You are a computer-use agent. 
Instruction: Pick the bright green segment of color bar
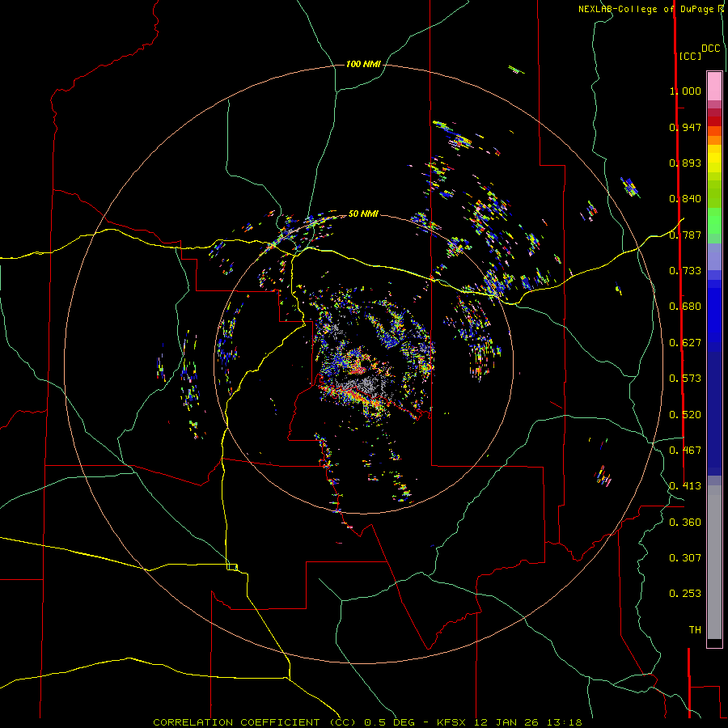tap(714, 221)
